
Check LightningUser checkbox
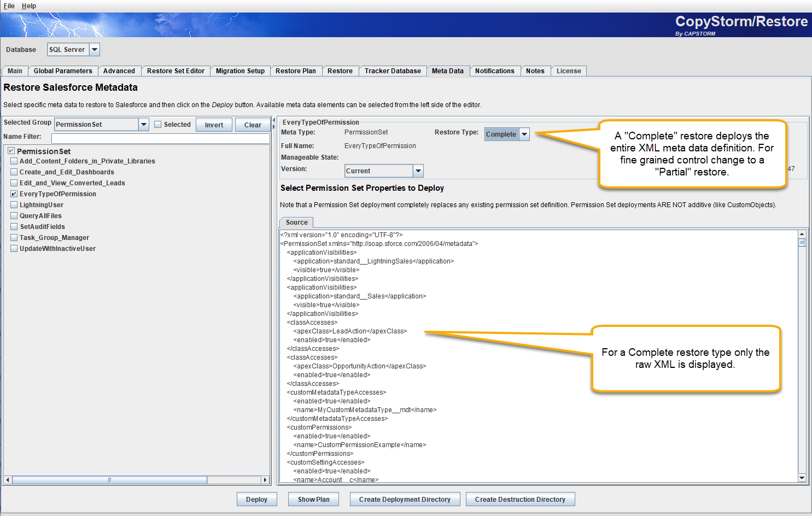14,205
